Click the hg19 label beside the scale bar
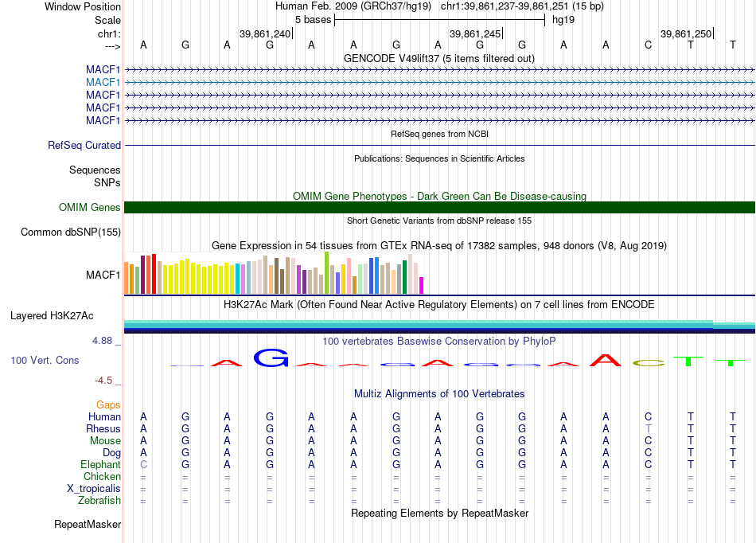 (563, 20)
